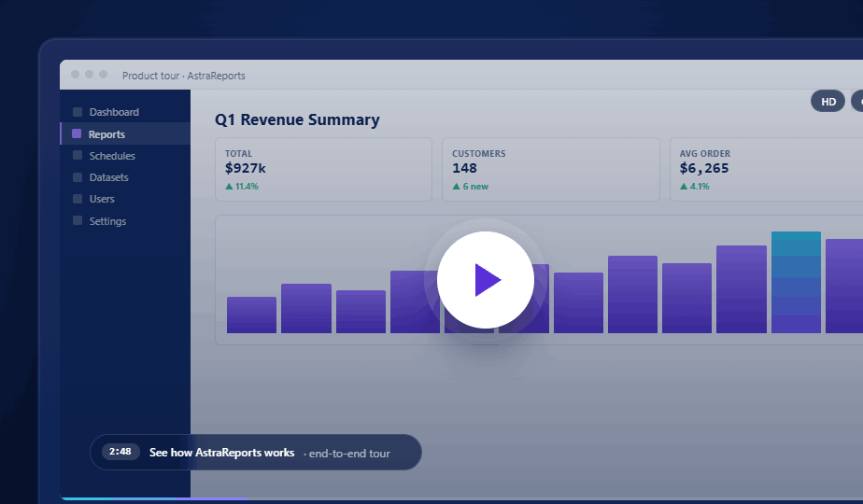Viewport: 863px width, 504px height.
Task: Click the green arrow under Avg Order
Action: 684,187
